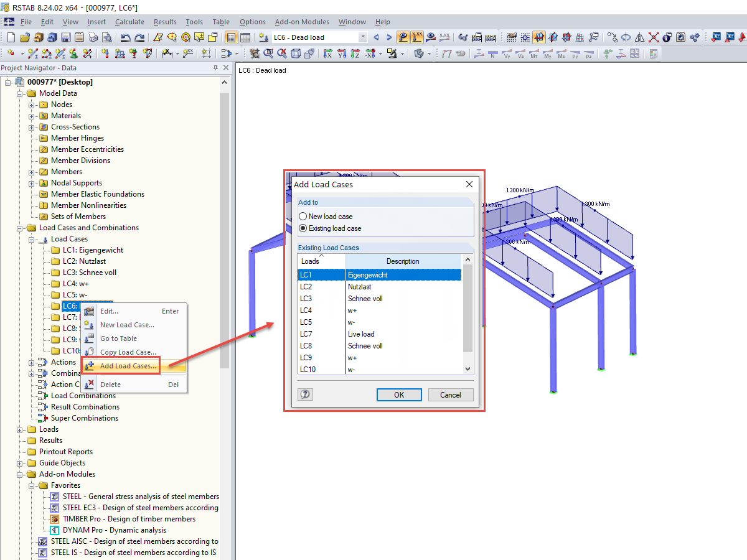Click Cancel in Add Load Cases dialog

point(451,394)
